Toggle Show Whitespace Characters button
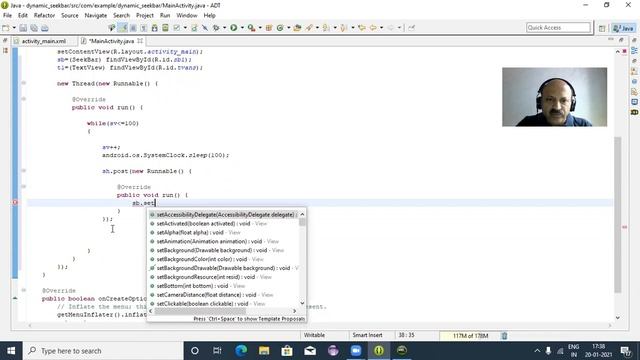 (144, 28)
